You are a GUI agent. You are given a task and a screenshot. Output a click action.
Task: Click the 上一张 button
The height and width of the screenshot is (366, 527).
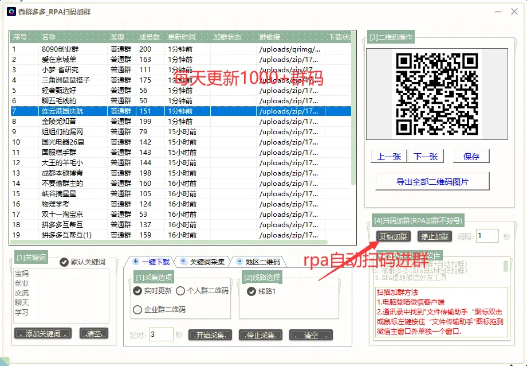[x=389, y=156]
